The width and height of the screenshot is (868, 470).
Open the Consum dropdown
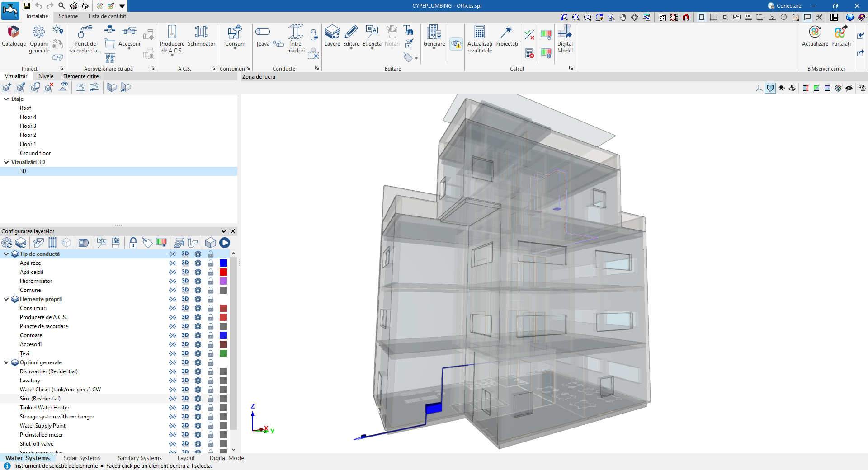(235, 48)
